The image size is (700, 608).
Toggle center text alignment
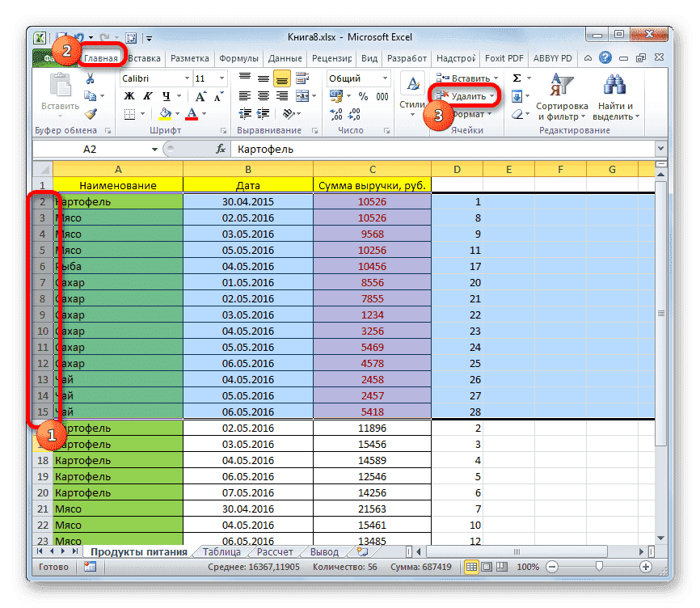point(263,95)
